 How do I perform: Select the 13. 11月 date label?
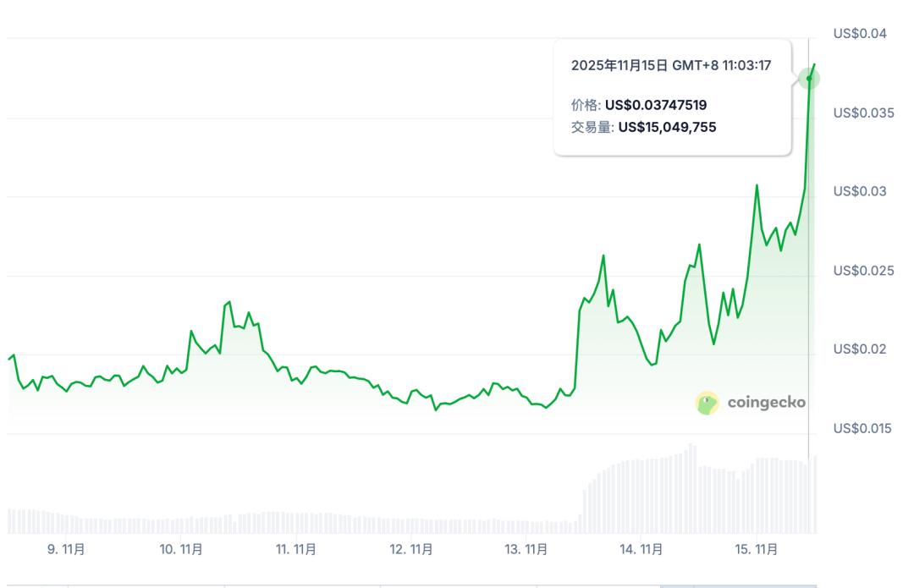click(526, 549)
